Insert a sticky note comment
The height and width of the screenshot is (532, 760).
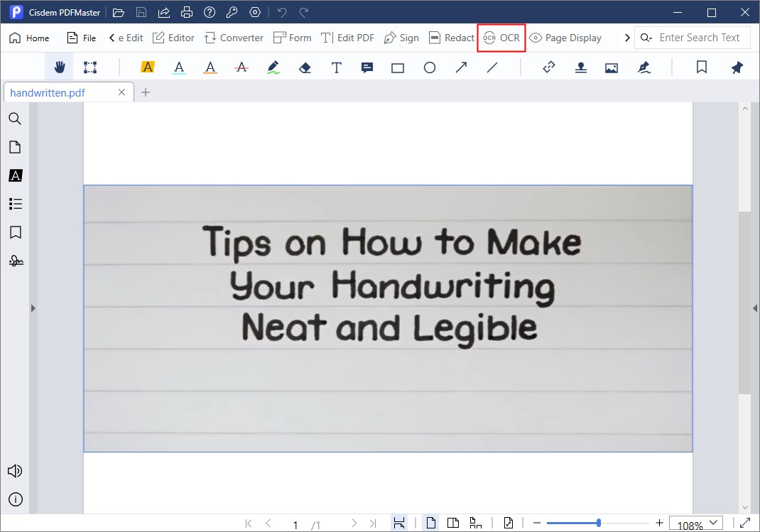pos(367,67)
